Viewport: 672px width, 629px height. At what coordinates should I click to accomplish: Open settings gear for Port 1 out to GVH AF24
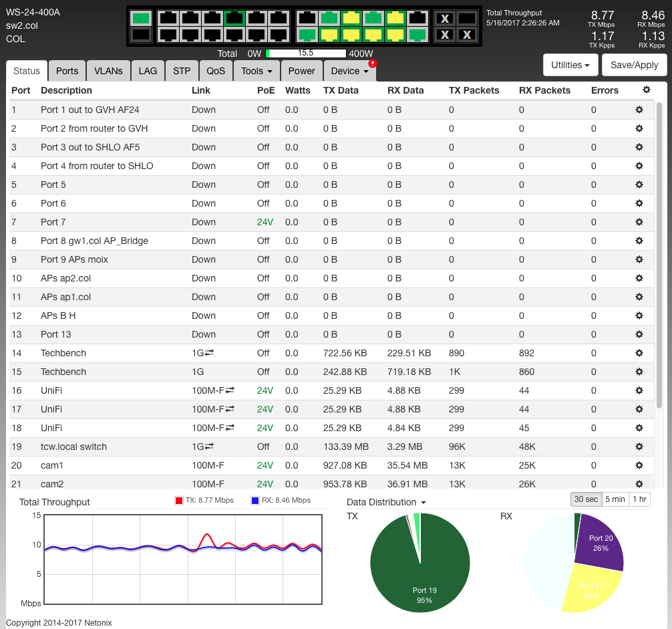click(639, 110)
